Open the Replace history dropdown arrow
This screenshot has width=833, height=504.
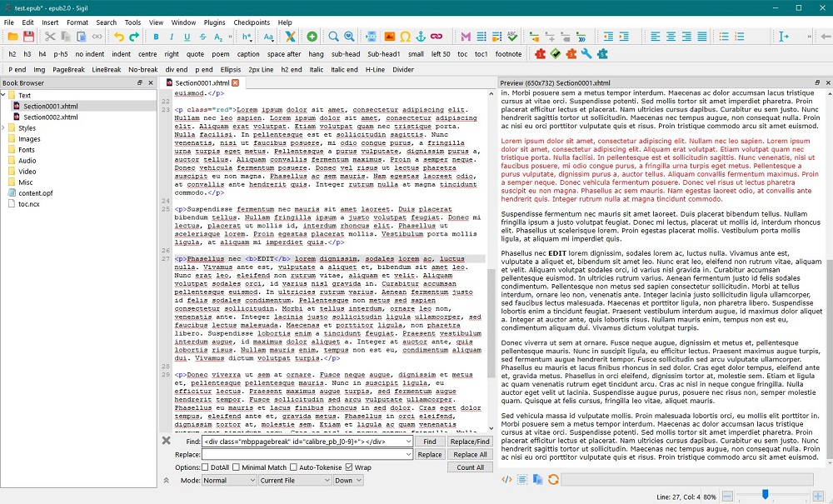pos(408,455)
